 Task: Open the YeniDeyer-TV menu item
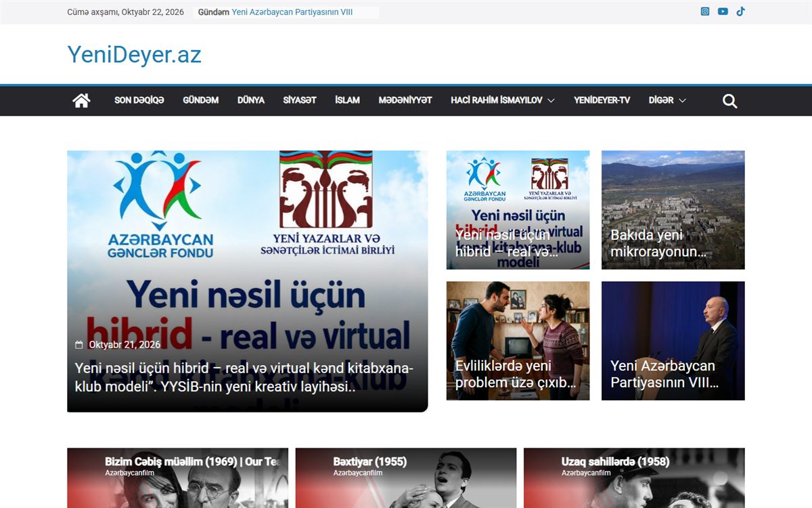pyautogui.click(x=602, y=100)
